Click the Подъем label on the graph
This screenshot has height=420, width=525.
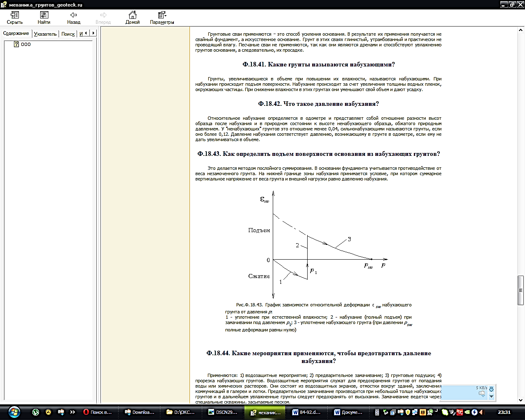tap(259, 230)
